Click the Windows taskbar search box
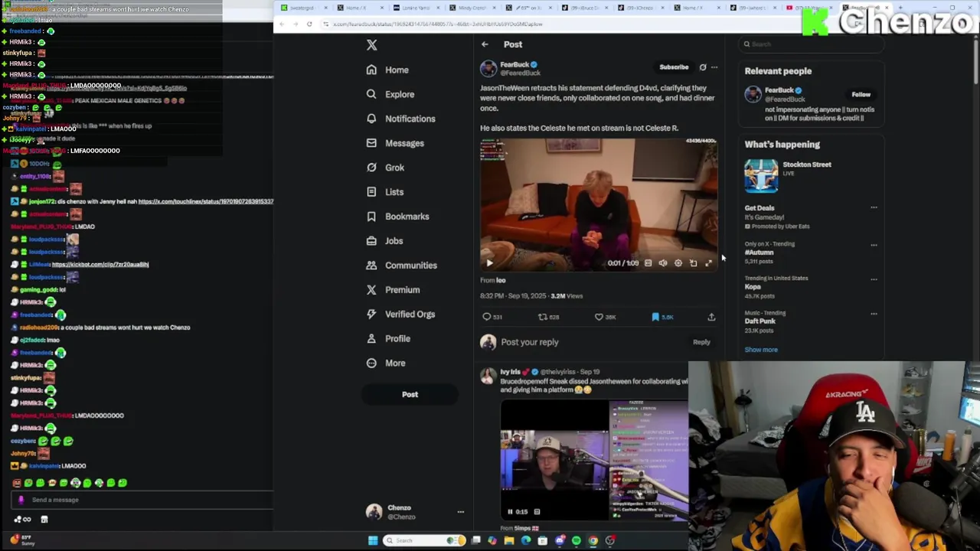 click(x=425, y=541)
